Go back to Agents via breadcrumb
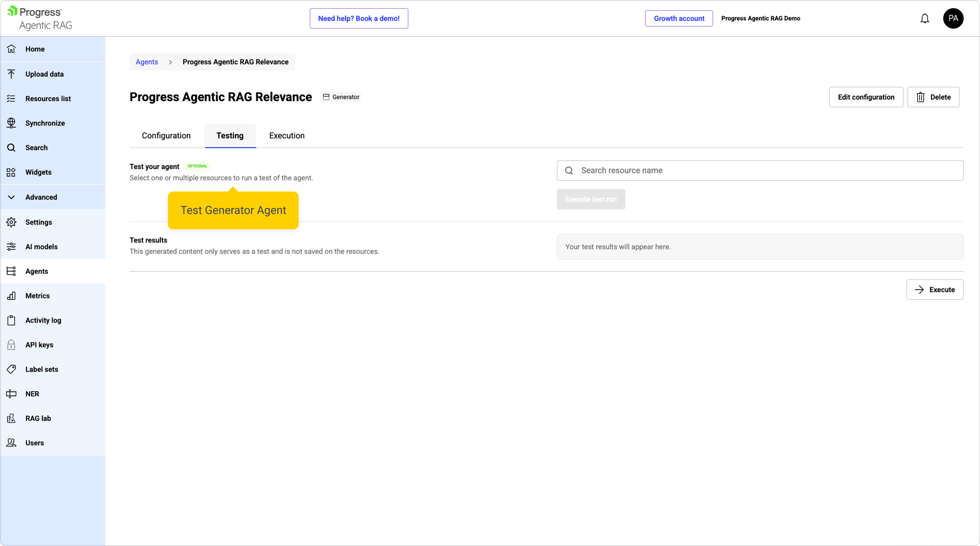This screenshot has height=546, width=980. 146,62
